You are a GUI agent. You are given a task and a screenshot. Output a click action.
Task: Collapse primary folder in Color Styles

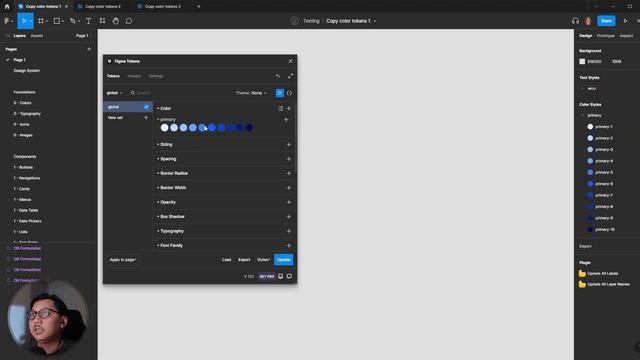click(582, 116)
